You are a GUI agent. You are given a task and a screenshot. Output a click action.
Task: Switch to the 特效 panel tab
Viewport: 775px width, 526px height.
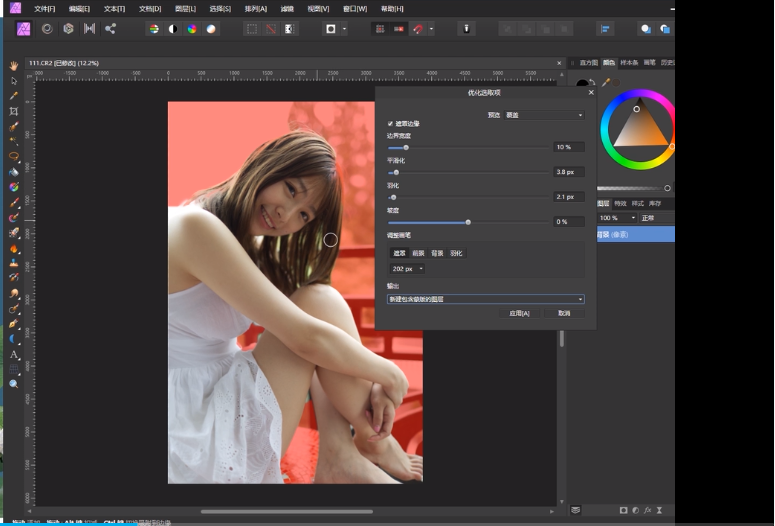coord(620,204)
